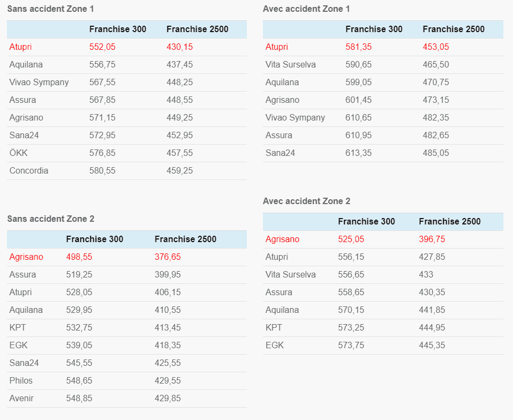Select the value "449,25"
This screenshot has height=420, width=513.
pyautogui.click(x=179, y=117)
